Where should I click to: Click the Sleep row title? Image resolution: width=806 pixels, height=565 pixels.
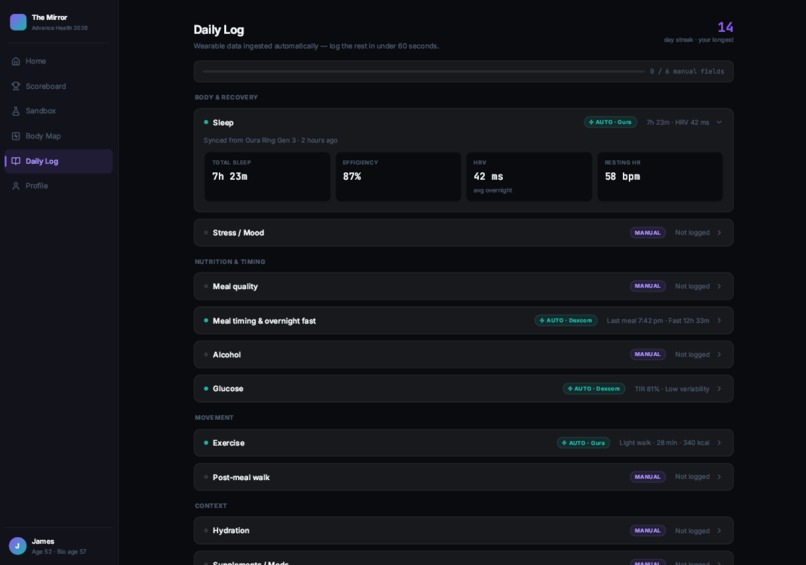click(x=223, y=122)
